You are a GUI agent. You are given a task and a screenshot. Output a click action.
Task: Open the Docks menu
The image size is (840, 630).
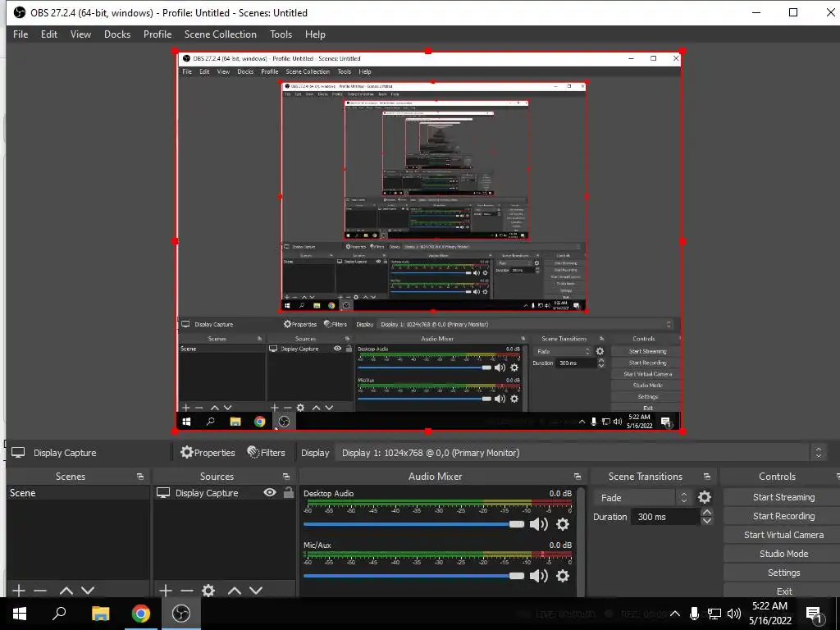[116, 34]
